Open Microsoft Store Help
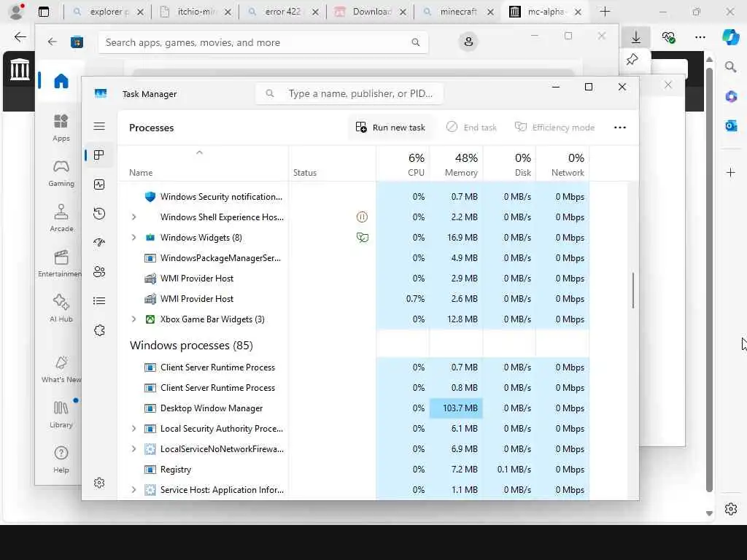 point(61,460)
